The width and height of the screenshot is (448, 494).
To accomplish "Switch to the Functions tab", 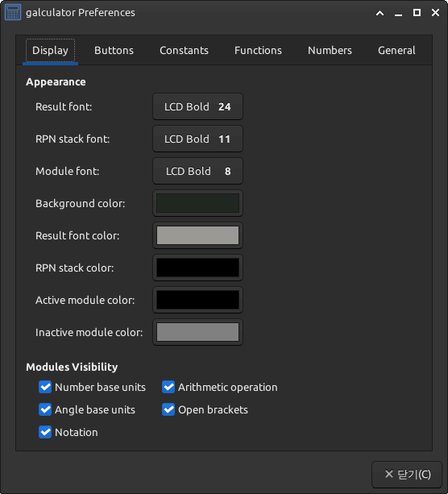I will 258,51.
